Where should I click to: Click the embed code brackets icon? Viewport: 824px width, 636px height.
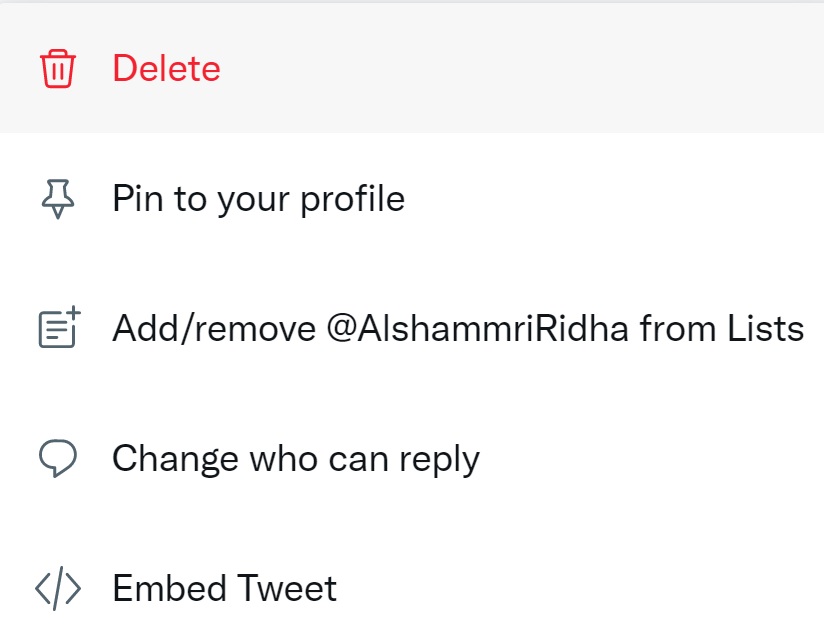(x=58, y=589)
